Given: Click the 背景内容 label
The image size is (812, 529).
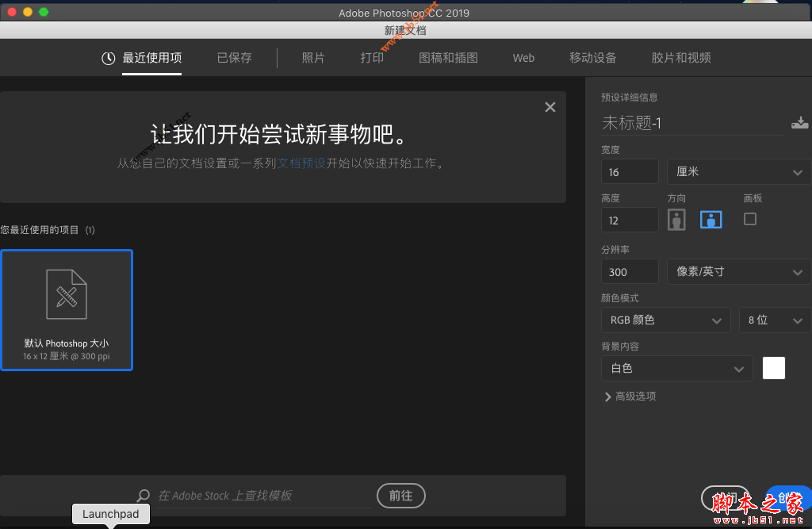Looking at the screenshot, I should [620, 346].
